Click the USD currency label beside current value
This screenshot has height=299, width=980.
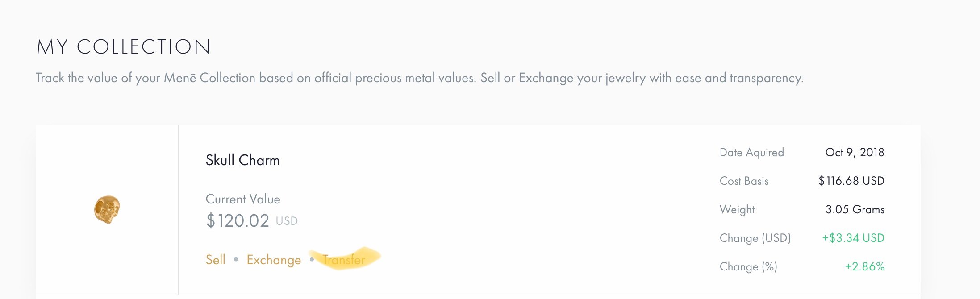[x=287, y=221]
